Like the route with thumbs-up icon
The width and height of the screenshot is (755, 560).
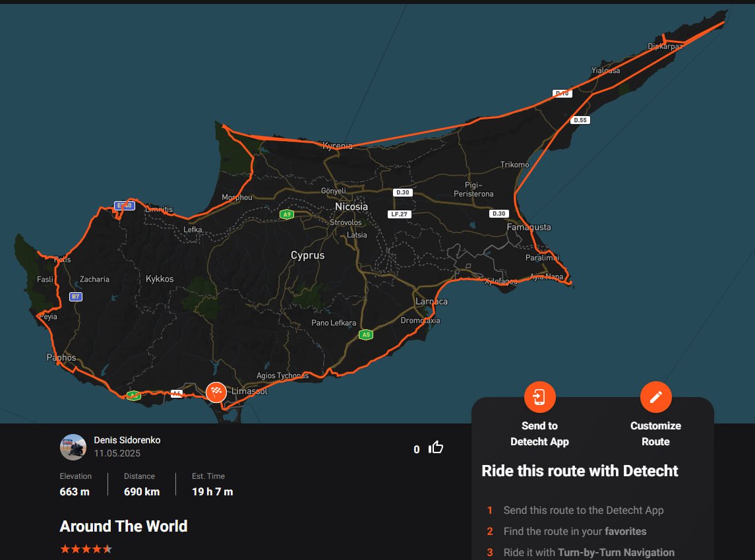[436, 448]
